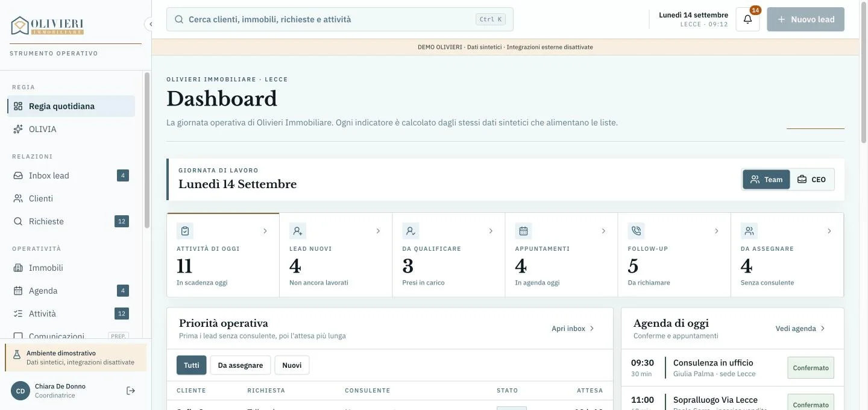Switch to the CEO view
This screenshot has height=410, width=868.
(811, 179)
